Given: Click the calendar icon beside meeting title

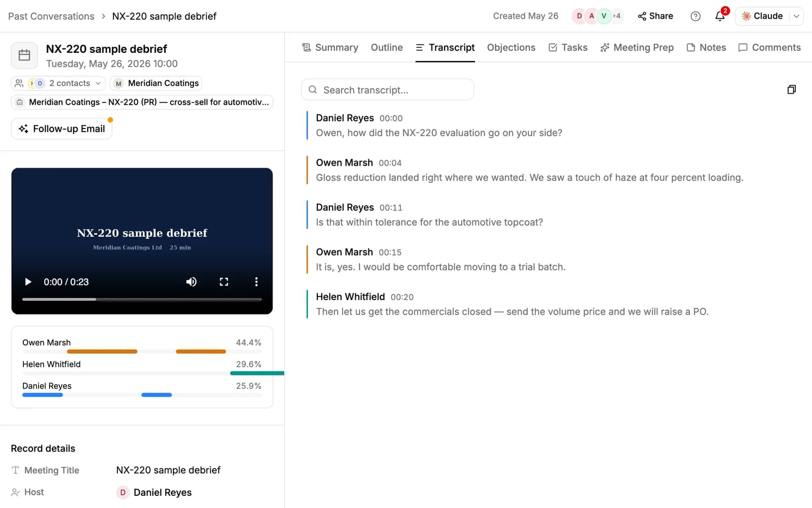Looking at the screenshot, I should point(24,55).
